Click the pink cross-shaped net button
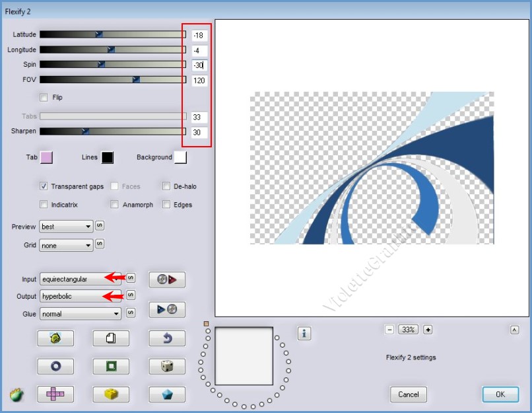This screenshot has height=413, width=532. (55, 394)
